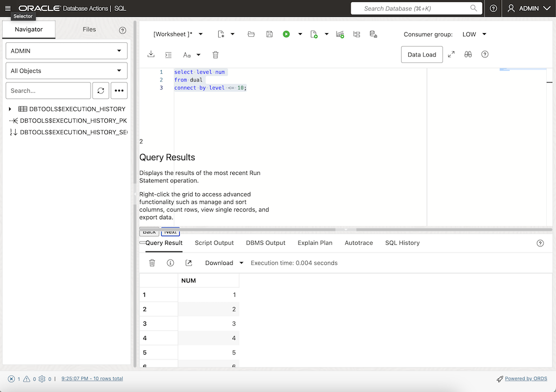
Task: Click the Download editor content icon
Action: tap(151, 54)
